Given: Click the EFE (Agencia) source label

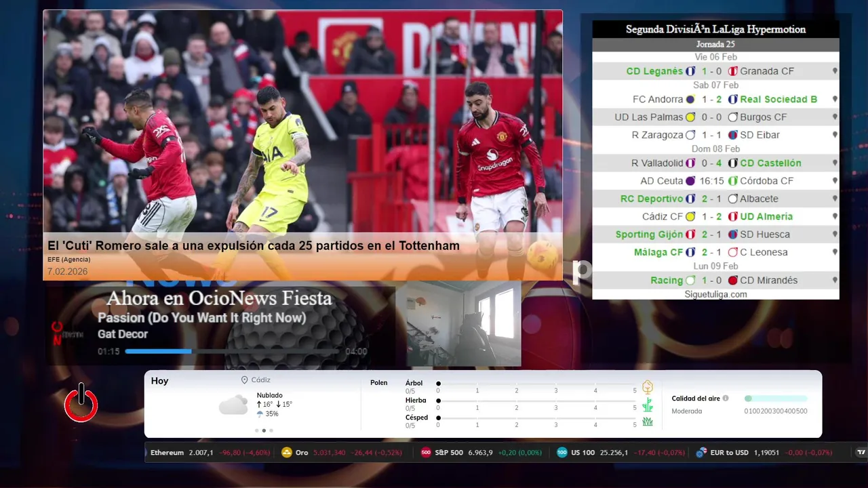Looking at the screenshot, I should (68, 260).
